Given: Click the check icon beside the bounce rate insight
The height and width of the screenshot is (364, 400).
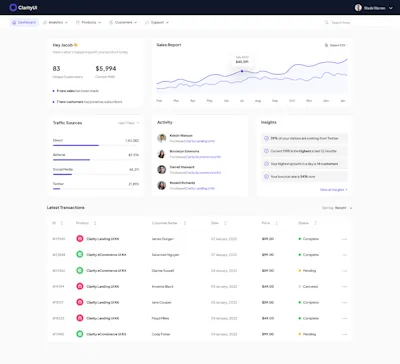Looking at the screenshot, I should (266, 177).
